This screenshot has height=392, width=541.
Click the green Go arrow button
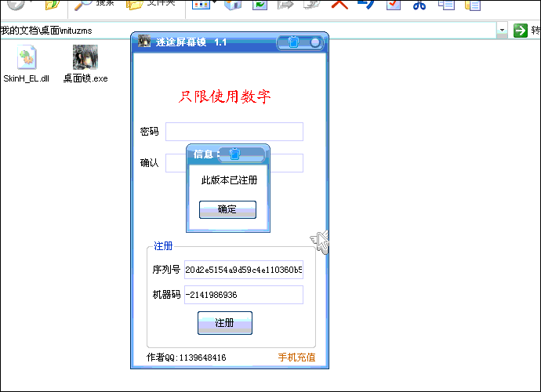coord(521,31)
